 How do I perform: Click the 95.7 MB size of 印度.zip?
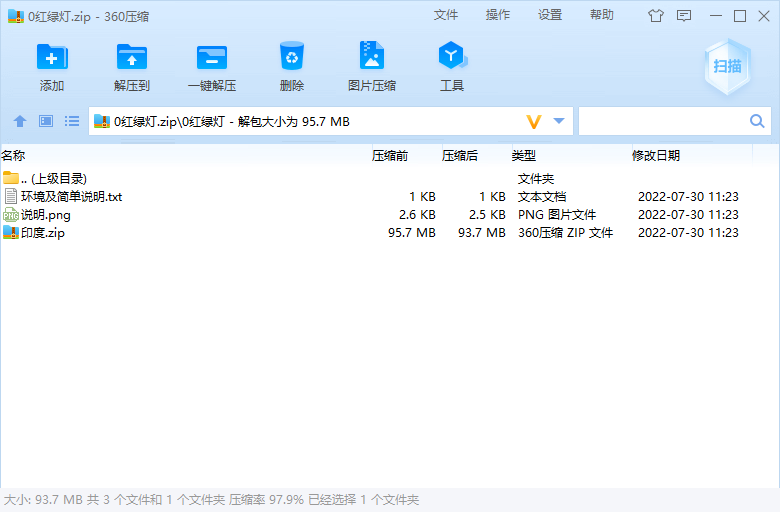412,232
